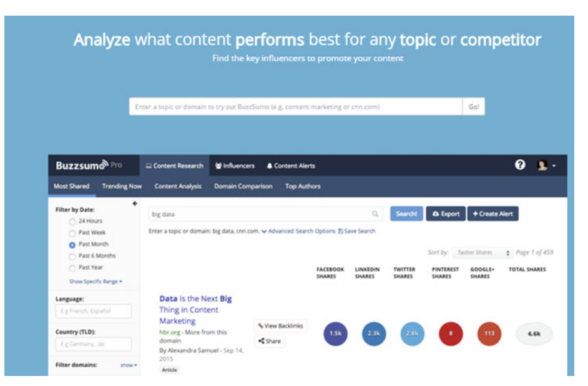
Task: Open the 'Data Is the Next Big Thing' article
Action: pos(195,310)
